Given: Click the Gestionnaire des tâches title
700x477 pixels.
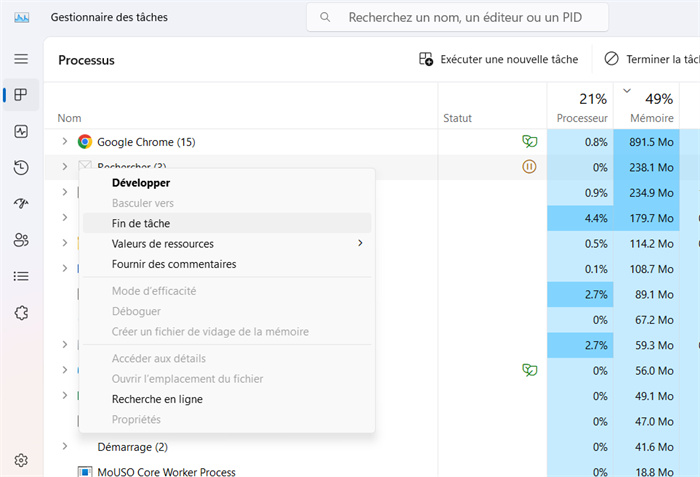Looking at the screenshot, I should coord(109,17).
